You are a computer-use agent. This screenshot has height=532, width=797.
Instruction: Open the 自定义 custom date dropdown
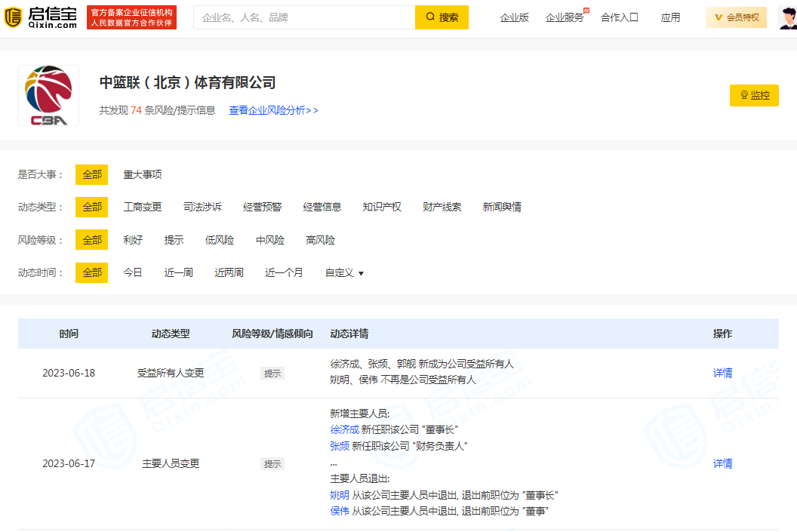(343, 272)
